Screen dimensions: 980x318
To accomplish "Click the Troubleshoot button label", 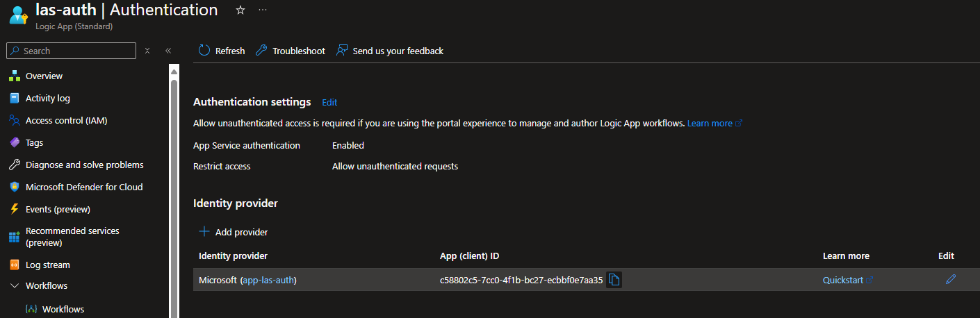I will coord(299,51).
